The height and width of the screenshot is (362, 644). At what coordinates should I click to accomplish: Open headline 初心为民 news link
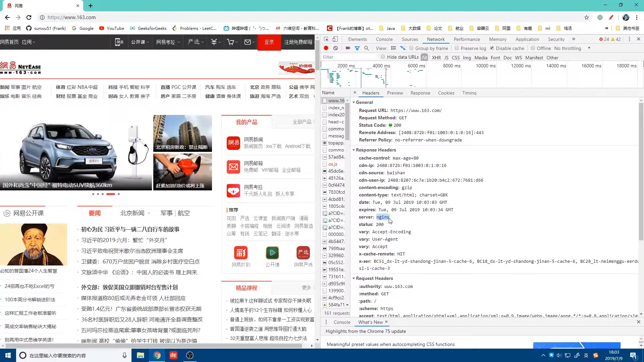tap(130, 229)
